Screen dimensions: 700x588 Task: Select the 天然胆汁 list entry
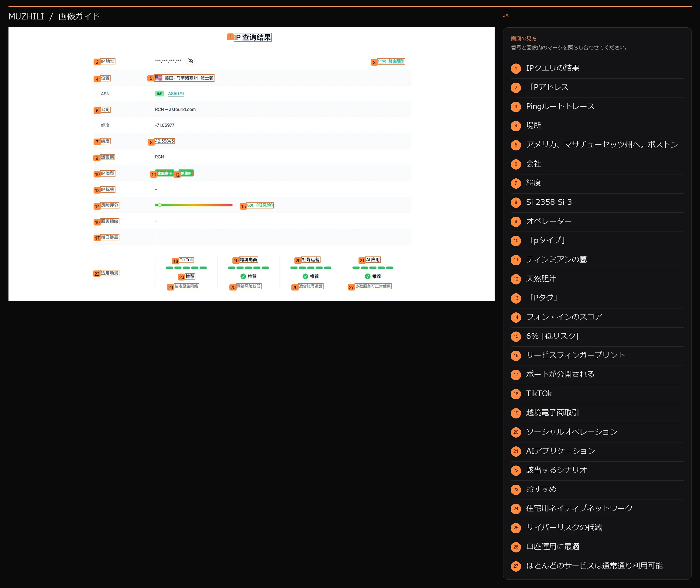[597, 279]
